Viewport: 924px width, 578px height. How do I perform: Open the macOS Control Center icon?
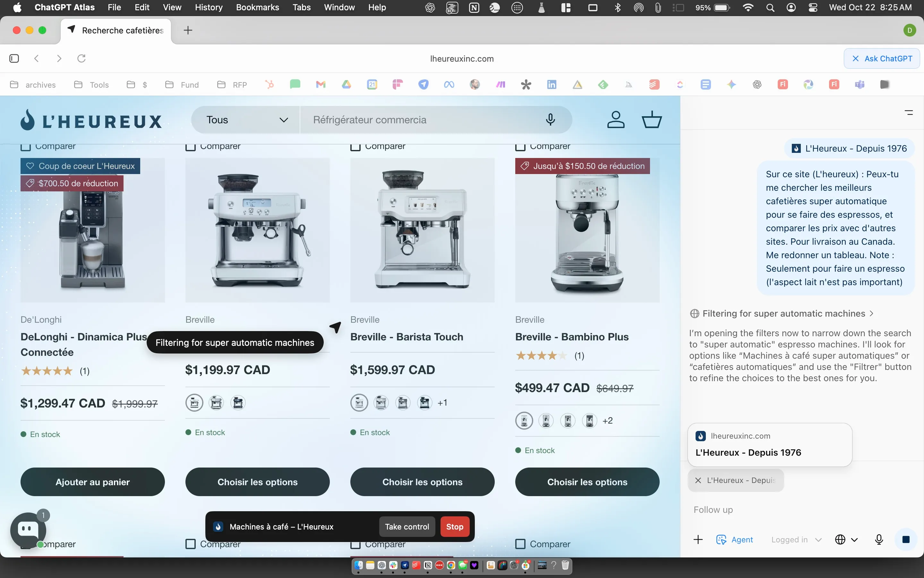[812, 7]
